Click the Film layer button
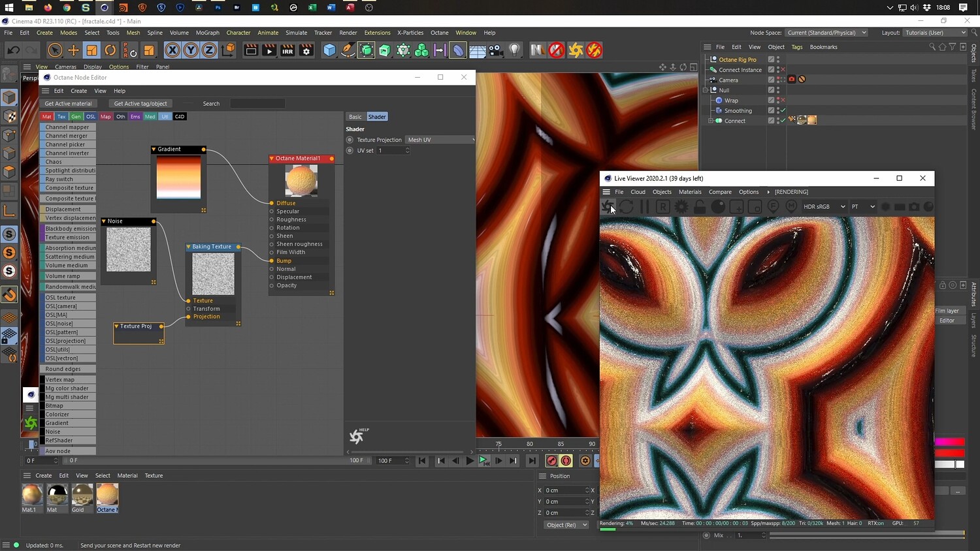Screen dimensions: 980x551 (x=948, y=311)
